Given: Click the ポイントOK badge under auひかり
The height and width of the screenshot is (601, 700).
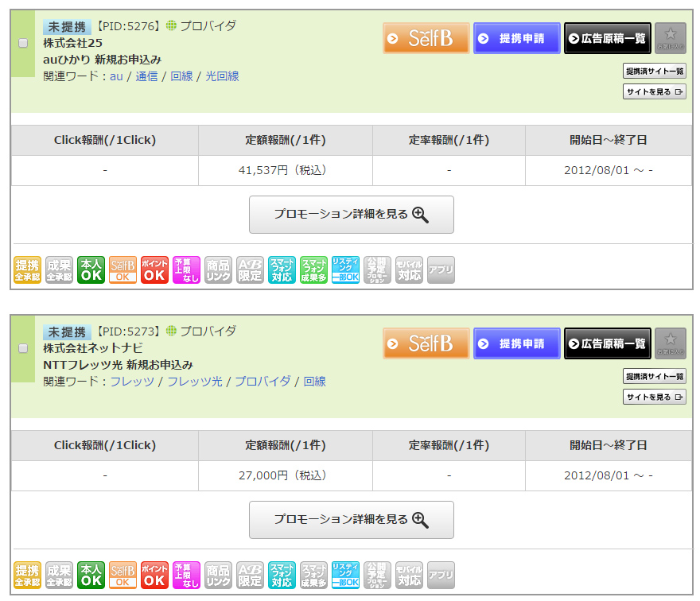Looking at the screenshot, I should click(154, 270).
